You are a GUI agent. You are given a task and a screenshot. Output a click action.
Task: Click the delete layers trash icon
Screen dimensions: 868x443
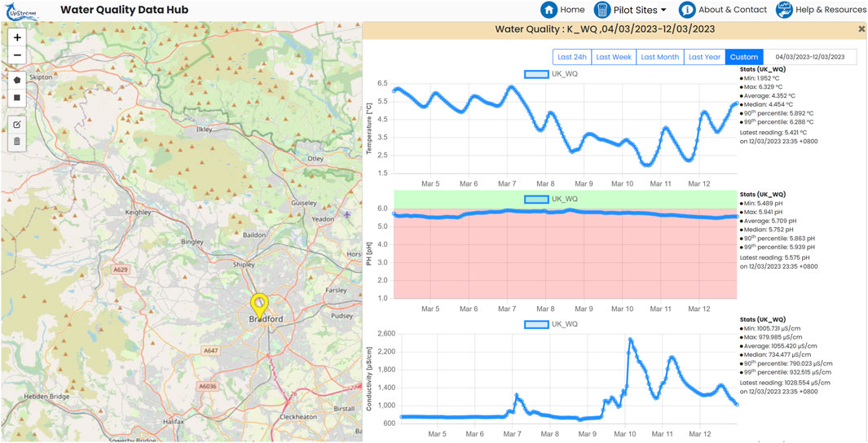pos(17,142)
